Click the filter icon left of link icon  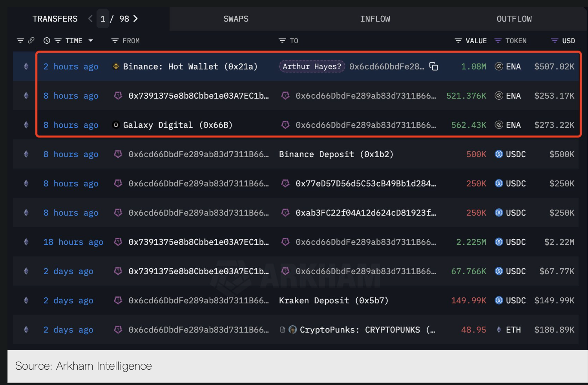pyautogui.click(x=20, y=40)
